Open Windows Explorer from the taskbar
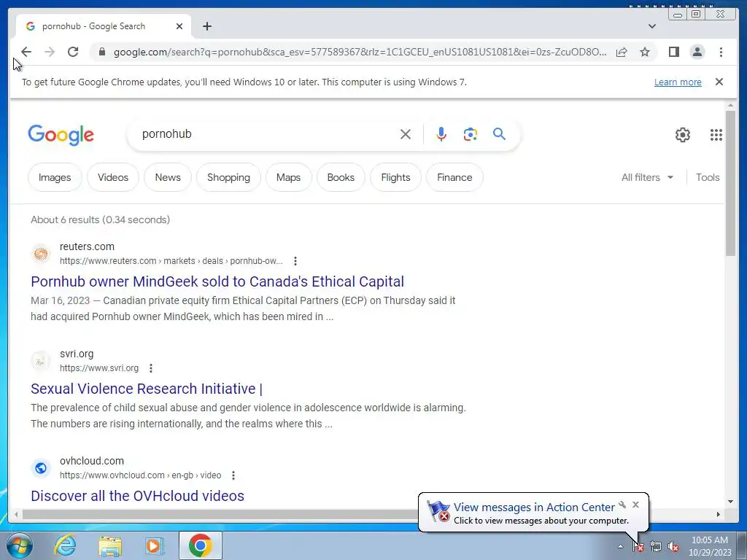Screen dimensions: 747x560 pyautogui.click(x=110, y=545)
